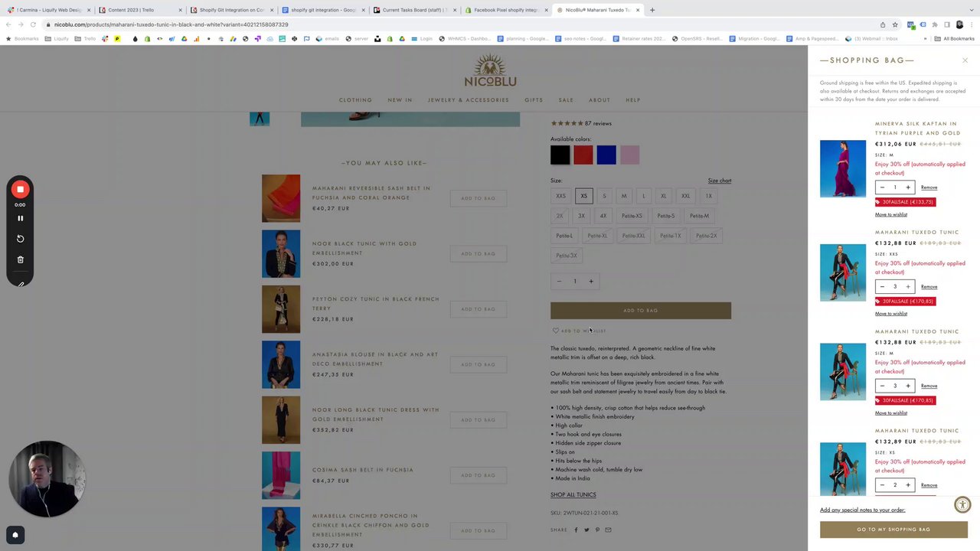
Task: Add Maharani Reversible Sash Belt to bag
Action: [x=479, y=198]
